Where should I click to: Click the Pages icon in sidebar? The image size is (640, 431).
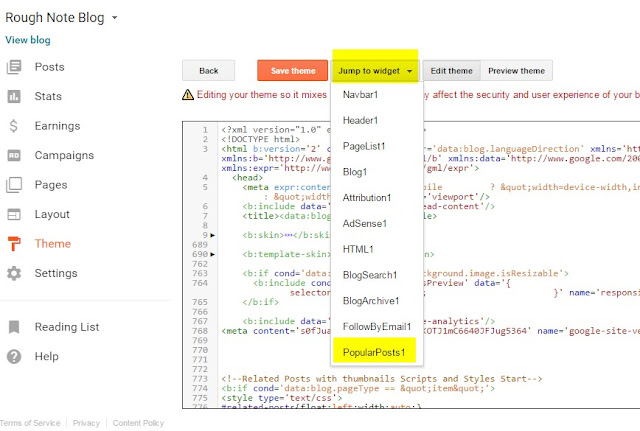coord(14,185)
